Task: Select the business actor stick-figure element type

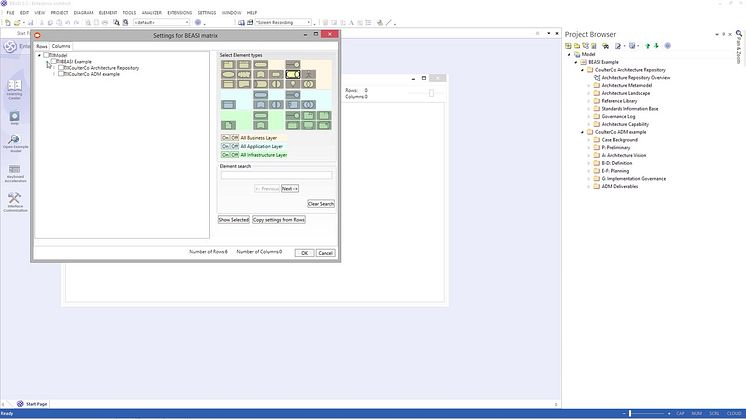Action: click(x=308, y=74)
